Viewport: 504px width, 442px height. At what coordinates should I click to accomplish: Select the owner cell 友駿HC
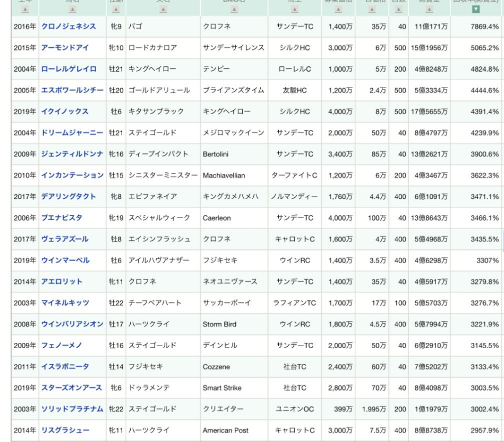pyautogui.click(x=295, y=90)
